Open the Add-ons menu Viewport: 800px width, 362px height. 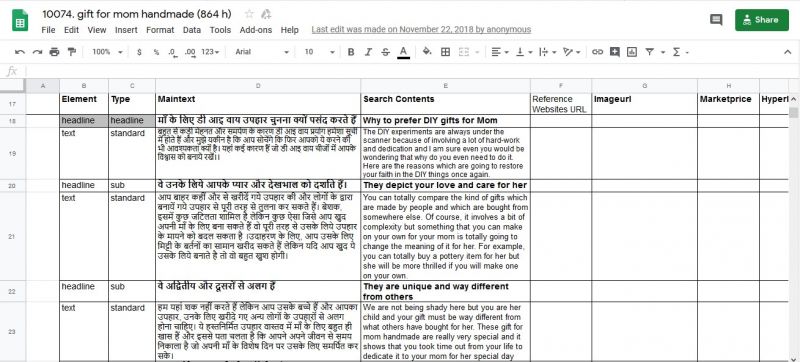pos(256,30)
